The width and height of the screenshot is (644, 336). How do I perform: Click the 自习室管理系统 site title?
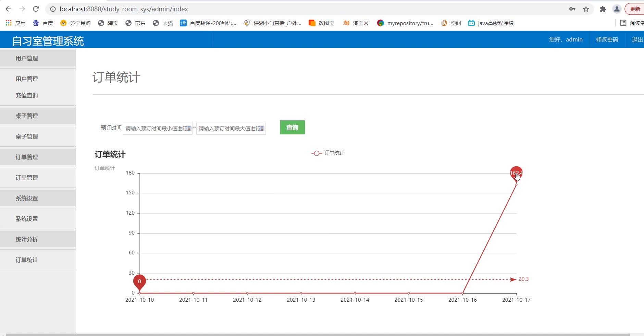(x=48, y=41)
